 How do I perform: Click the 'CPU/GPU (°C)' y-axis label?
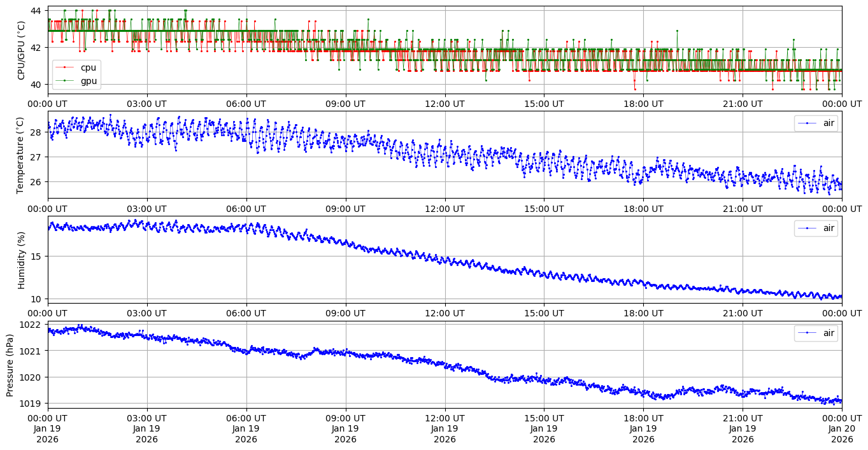[21, 50]
